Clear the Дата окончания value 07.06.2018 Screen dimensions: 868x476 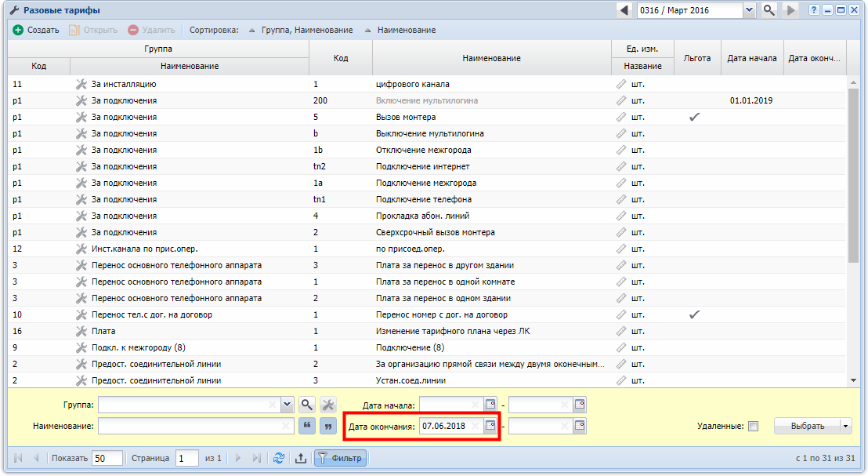pyautogui.click(x=475, y=426)
